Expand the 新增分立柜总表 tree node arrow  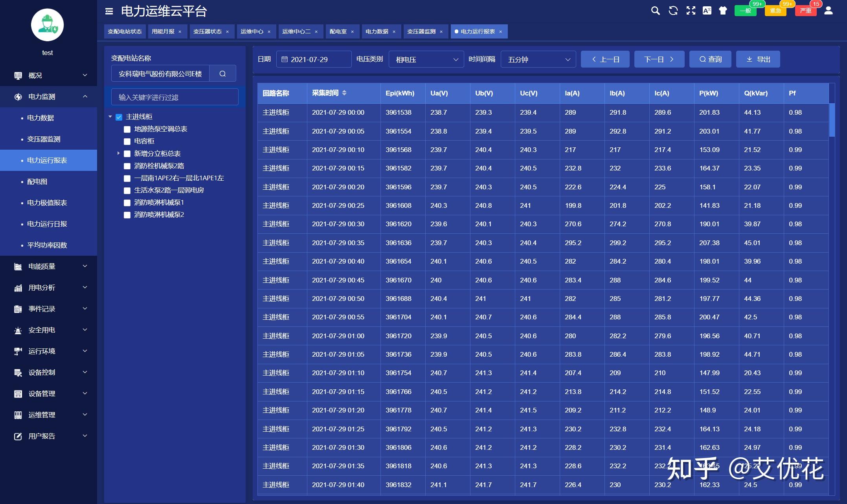(x=118, y=153)
